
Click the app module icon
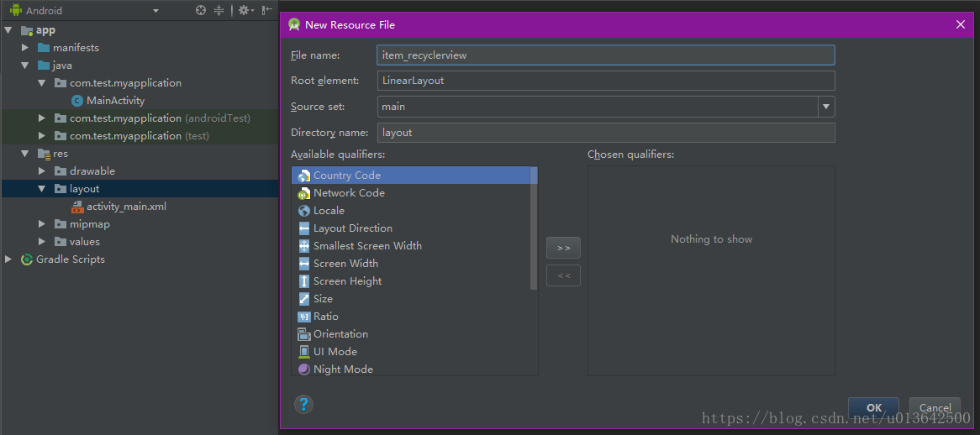click(x=27, y=30)
